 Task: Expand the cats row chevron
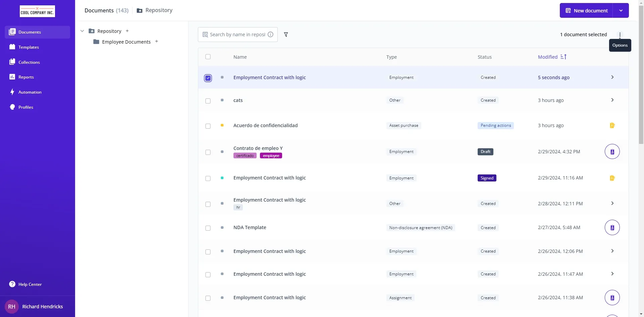[x=612, y=100]
